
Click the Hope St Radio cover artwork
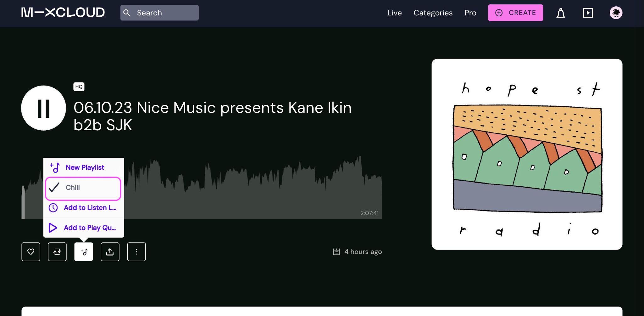pos(527,154)
